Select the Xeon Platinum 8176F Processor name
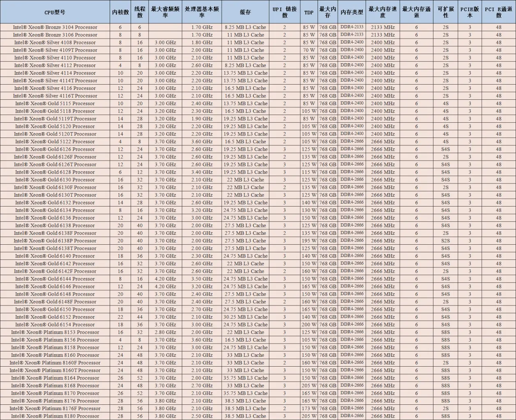The height and width of the screenshot is (420, 516). (55, 409)
